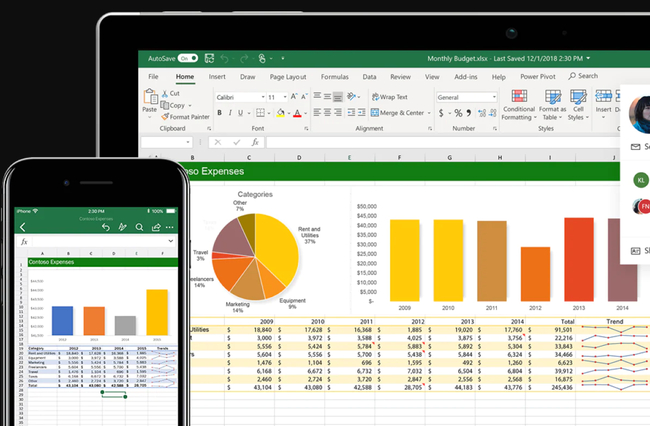Image resolution: width=650 pixels, height=426 pixels.
Task: Toggle Underline formatting
Action: [x=240, y=113]
